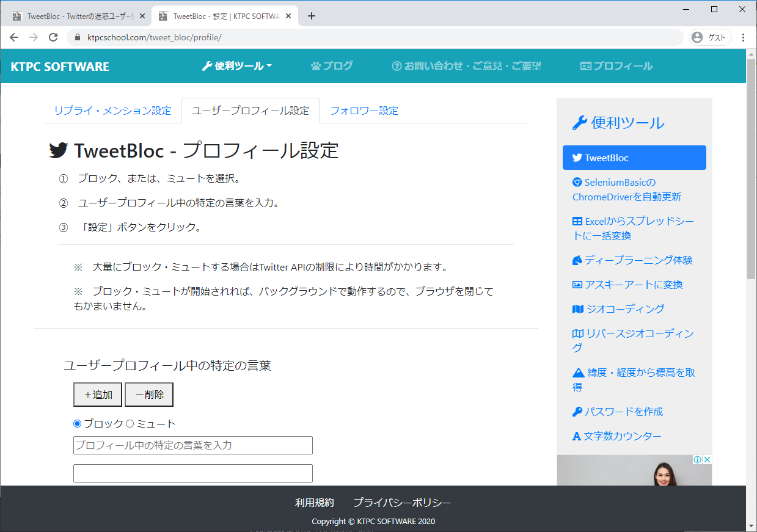
Task: Click the +追加 button
Action: coord(97,394)
